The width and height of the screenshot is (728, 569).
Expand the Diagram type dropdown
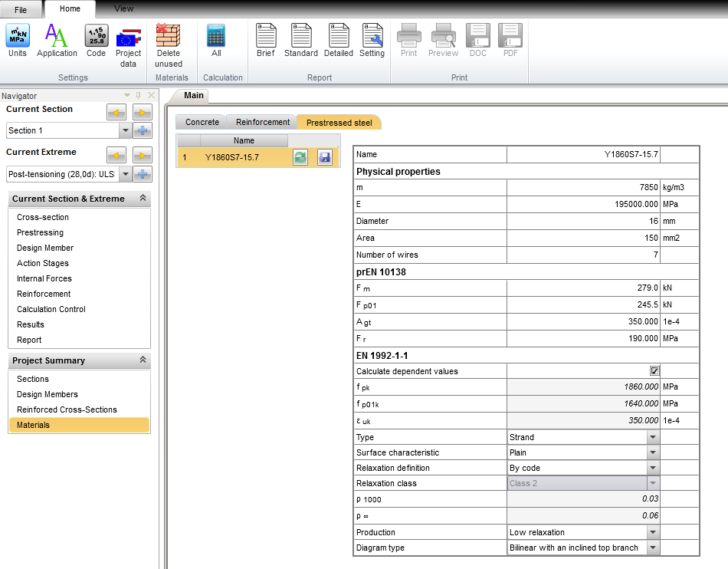coord(652,548)
